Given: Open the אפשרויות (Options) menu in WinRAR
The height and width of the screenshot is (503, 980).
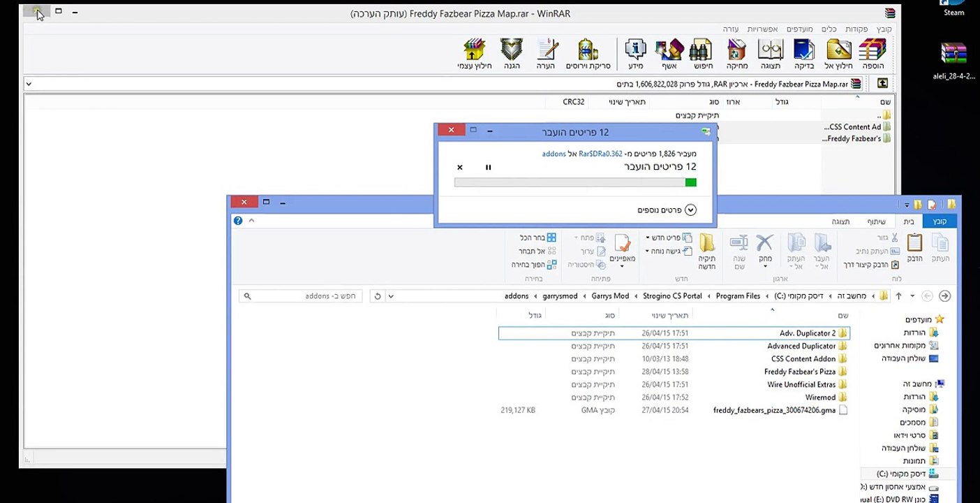Looking at the screenshot, I should 762,29.
